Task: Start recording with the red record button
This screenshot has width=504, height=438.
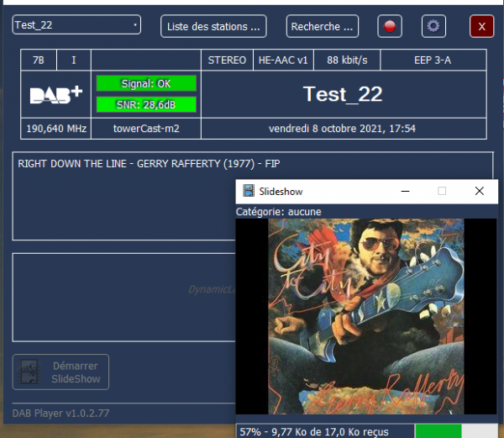Action: pyautogui.click(x=390, y=26)
